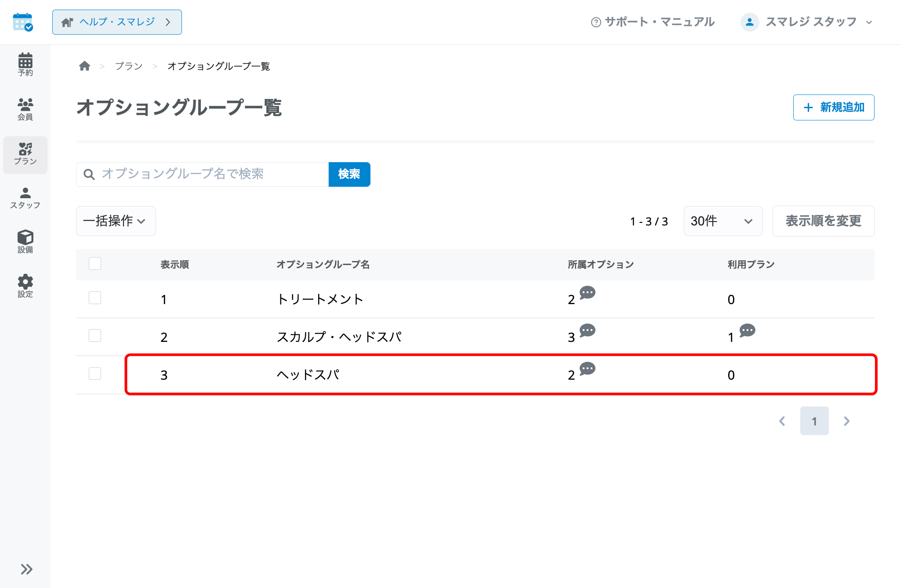
Task: Click the トリートメント group name
Action: pyautogui.click(x=320, y=299)
